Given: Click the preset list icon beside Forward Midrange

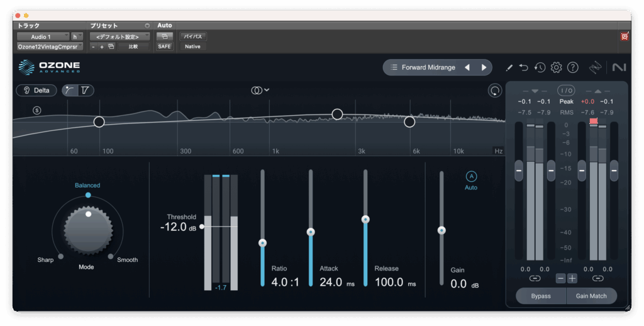Looking at the screenshot, I should [394, 67].
